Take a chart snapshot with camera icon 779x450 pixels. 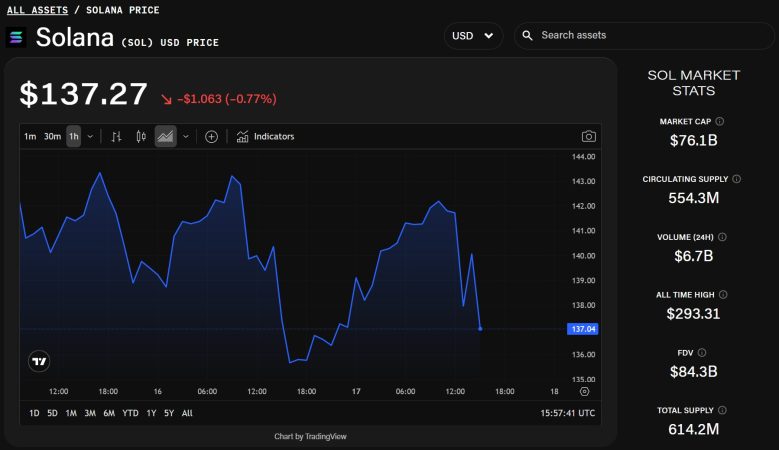click(589, 136)
